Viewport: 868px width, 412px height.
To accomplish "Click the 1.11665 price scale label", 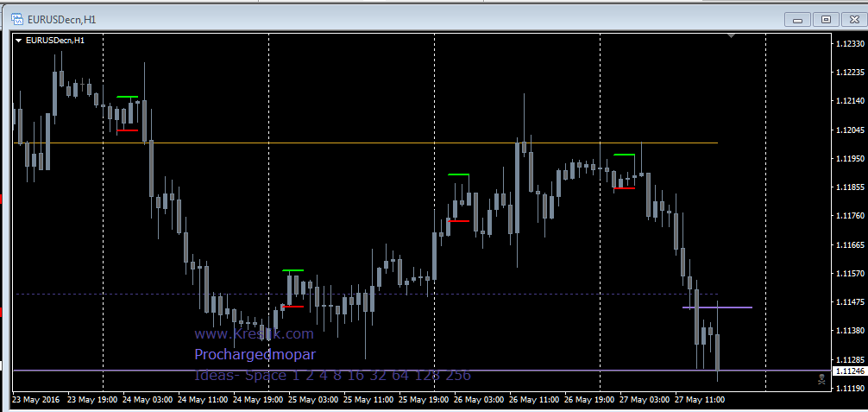I will pos(852,244).
